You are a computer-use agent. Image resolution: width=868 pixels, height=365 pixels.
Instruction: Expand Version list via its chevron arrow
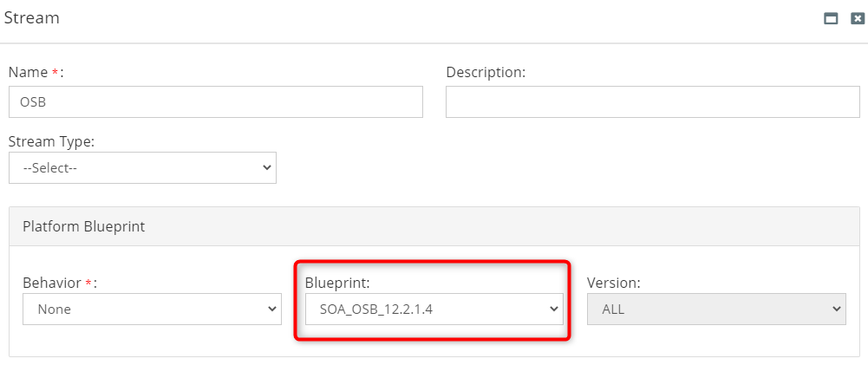click(837, 309)
